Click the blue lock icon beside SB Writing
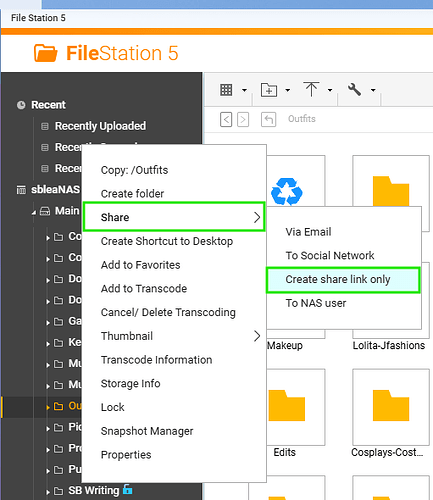The height and width of the screenshot is (500, 433). (x=127, y=489)
